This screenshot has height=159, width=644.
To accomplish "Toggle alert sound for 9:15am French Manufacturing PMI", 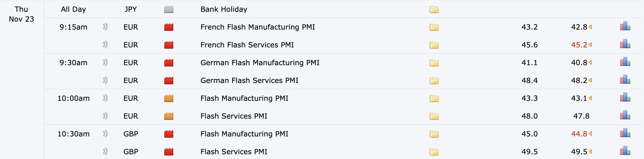I will point(105,27).
